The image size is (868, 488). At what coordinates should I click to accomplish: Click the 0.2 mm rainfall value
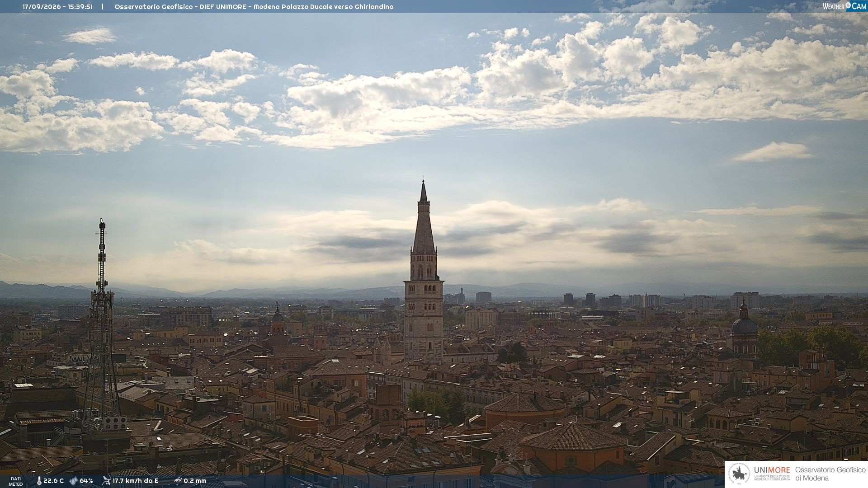click(195, 481)
